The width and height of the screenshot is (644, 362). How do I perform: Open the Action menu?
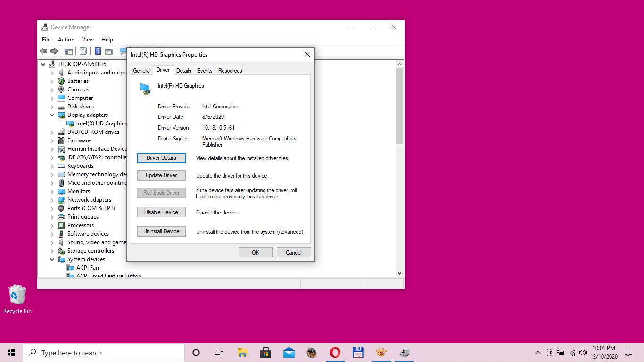click(x=66, y=40)
